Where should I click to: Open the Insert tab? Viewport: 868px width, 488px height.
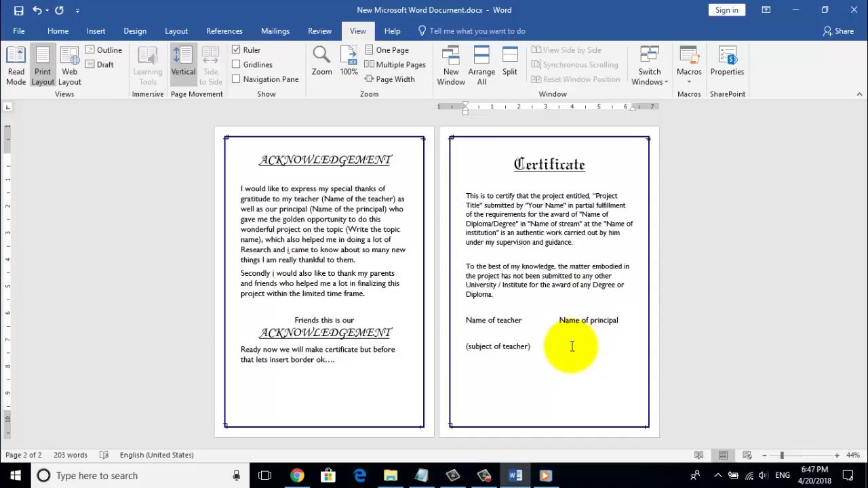[x=96, y=31]
